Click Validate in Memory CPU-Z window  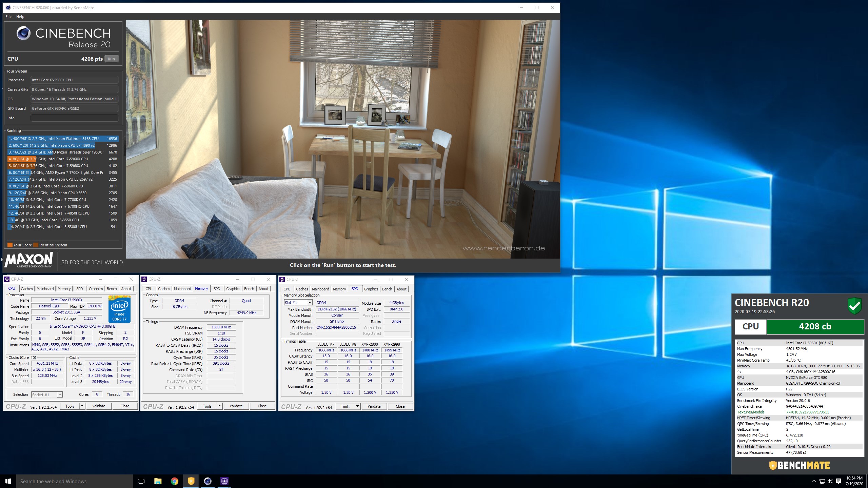tap(236, 406)
